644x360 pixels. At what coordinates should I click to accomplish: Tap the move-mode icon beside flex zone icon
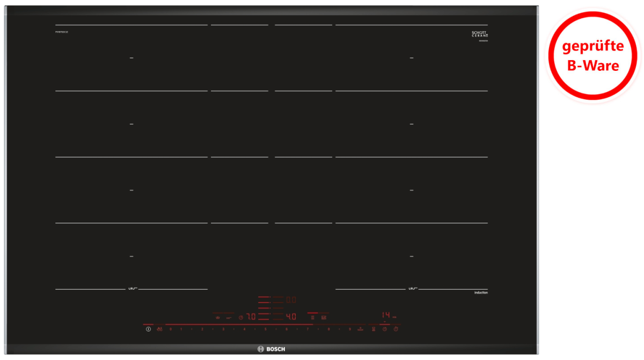click(324, 318)
